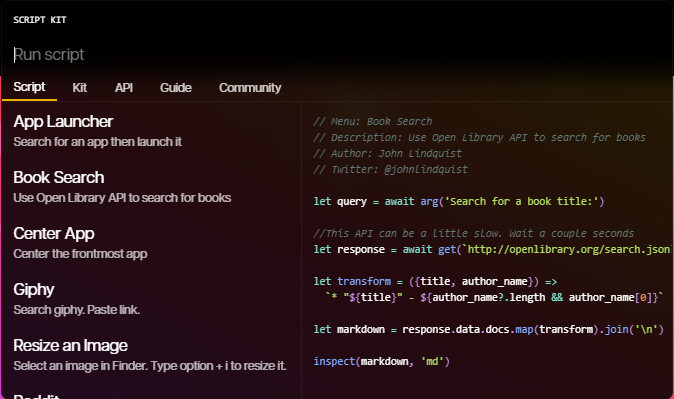The width and height of the screenshot is (674, 399).
Task: Click the let query code line
Action: click(x=459, y=201)
